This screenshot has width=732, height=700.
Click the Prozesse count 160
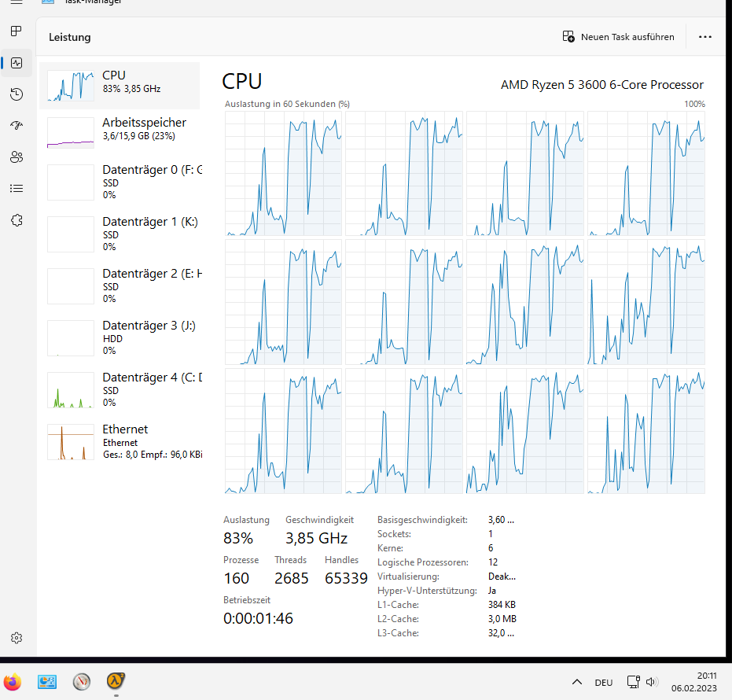tap(236, 578)
